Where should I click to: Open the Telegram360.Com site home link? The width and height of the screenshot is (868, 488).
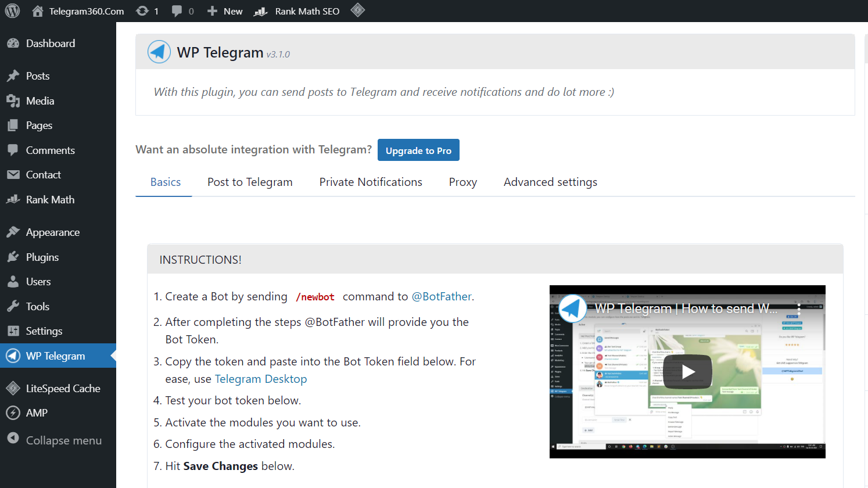coord(78,11)
